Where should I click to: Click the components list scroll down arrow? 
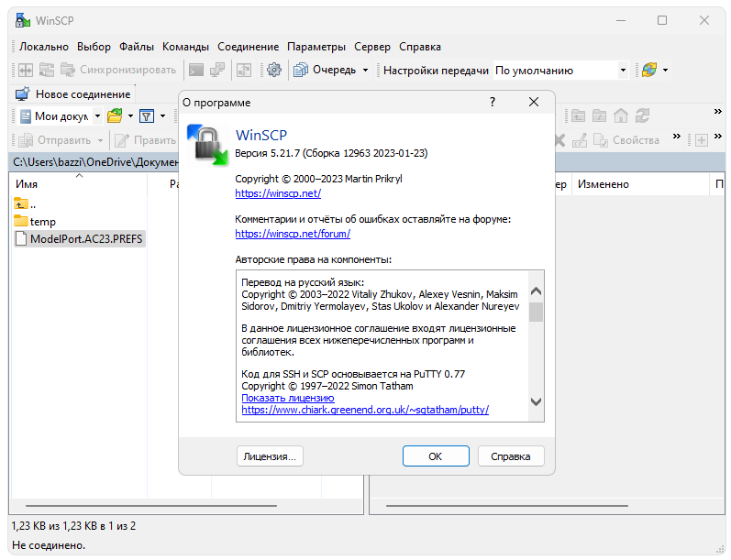click(x=537, y=401)
